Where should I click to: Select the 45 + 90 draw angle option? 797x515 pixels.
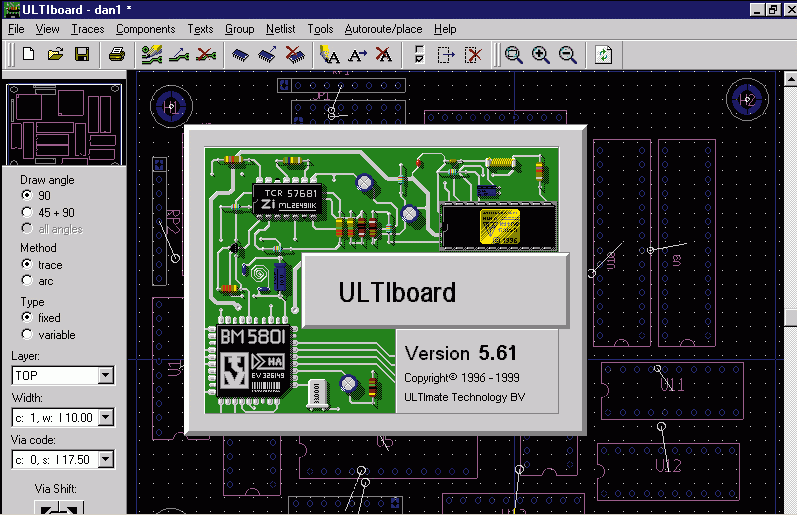coord(27,212)
